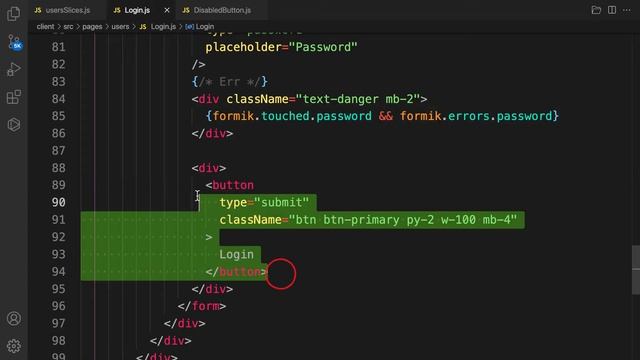The width and height of the screenshot is (640, 360).
Task: Click line number 87 in gutter
Action: click(58, 151)
